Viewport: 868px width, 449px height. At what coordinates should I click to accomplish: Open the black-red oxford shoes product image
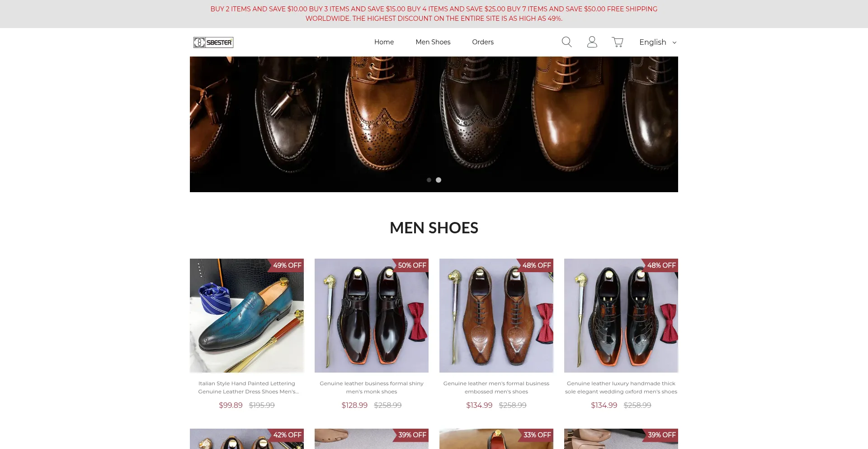[x=621, y=316]
